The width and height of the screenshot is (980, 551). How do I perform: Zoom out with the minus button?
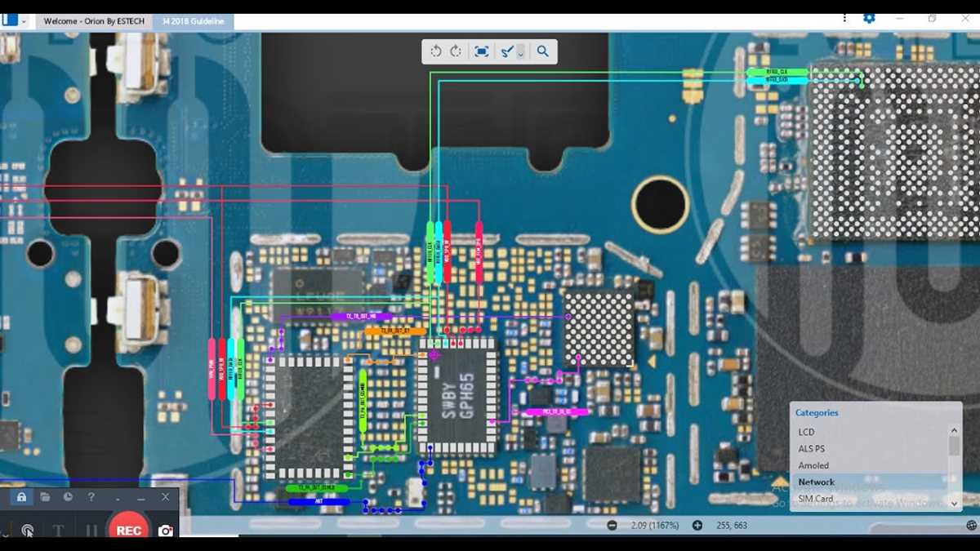point(612,526)
